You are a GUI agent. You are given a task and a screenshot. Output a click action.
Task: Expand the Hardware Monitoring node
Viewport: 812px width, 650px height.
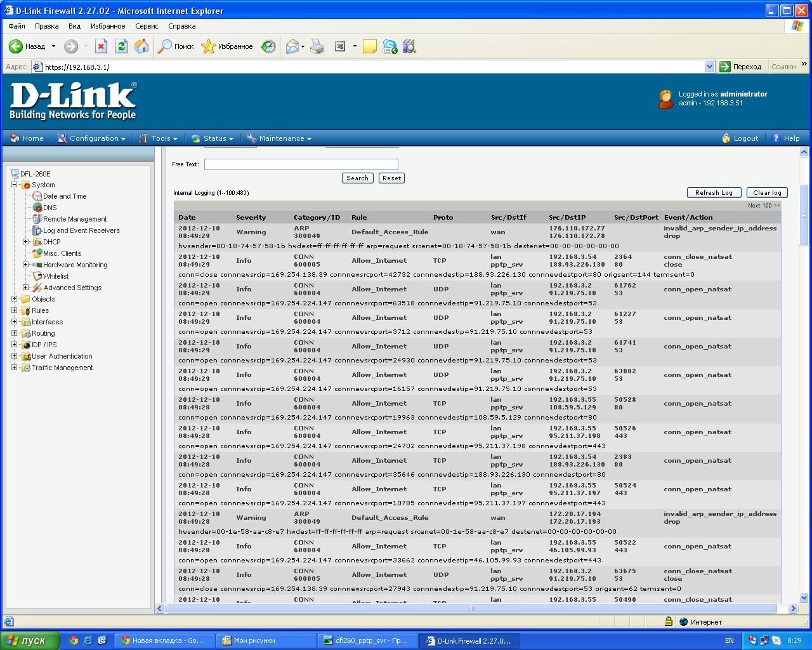(x=25, y=265)
